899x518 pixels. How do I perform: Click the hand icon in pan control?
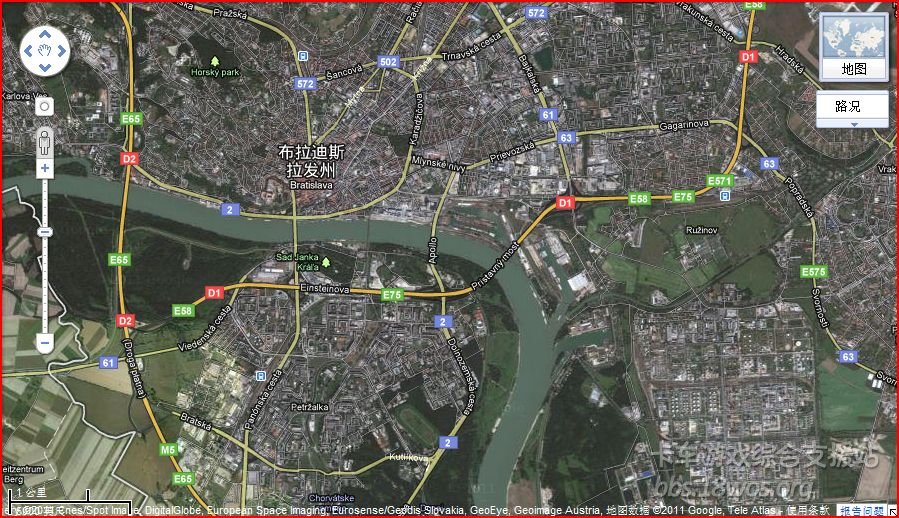(x=45, y=51)
